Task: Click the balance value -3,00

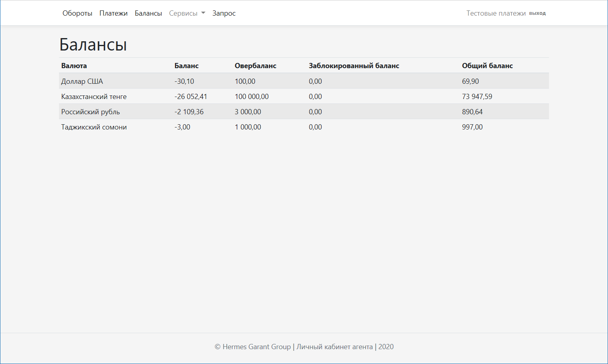Action: pyautogui.click(x=183, y=127)
